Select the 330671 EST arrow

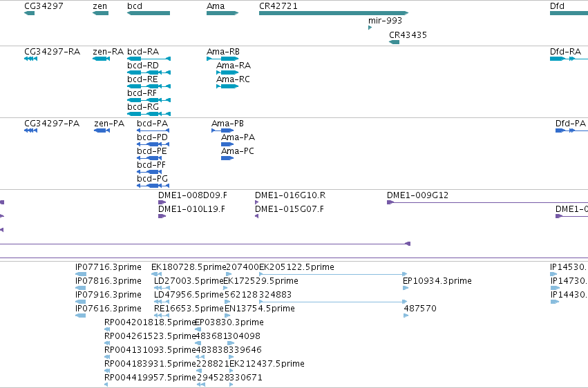[231, 385]
